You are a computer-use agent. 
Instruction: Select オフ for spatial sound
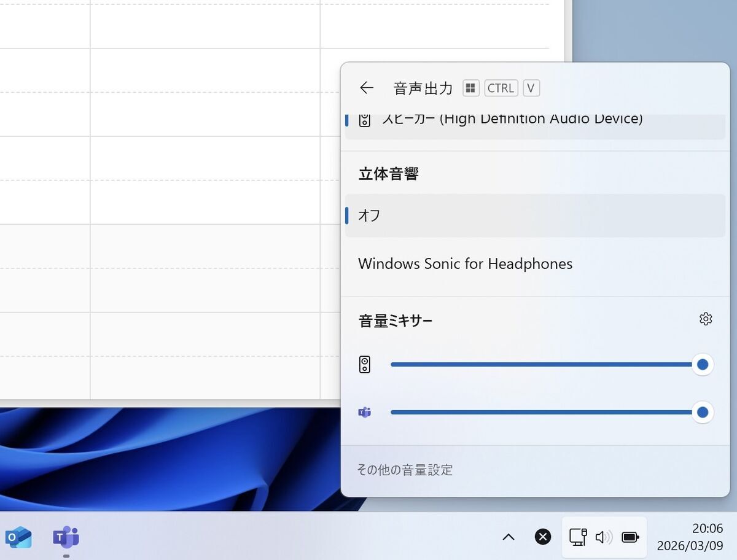(535, 216)
